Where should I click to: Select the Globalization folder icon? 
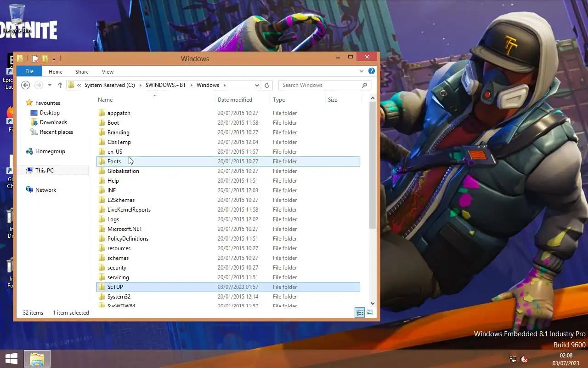click(x=102, y=171)
